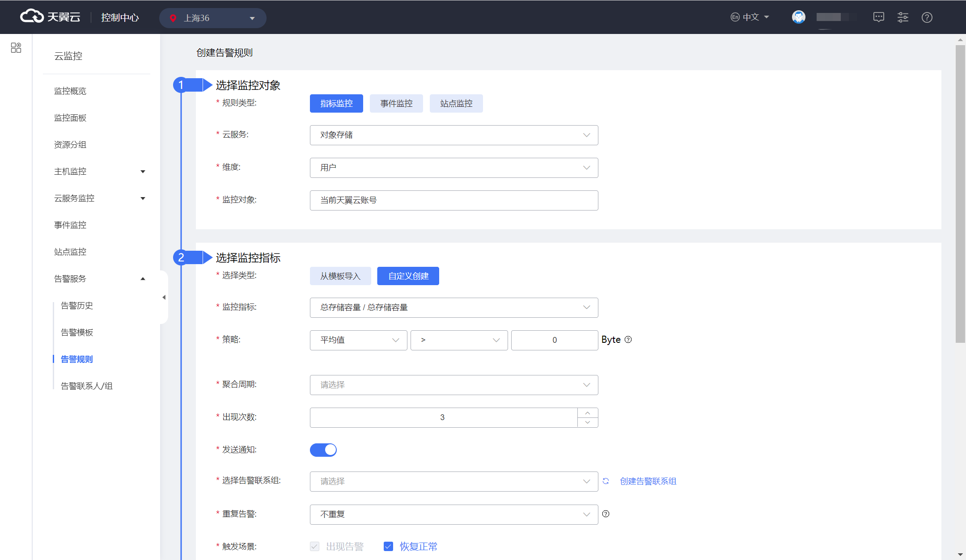
Task: Open the services grid icon in left rail
Action: (x=16, y=48)
